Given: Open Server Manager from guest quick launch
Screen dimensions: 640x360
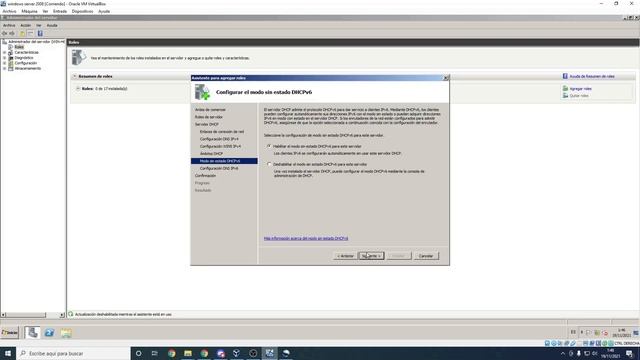Looking at the screenshot, I should (32, 333).
